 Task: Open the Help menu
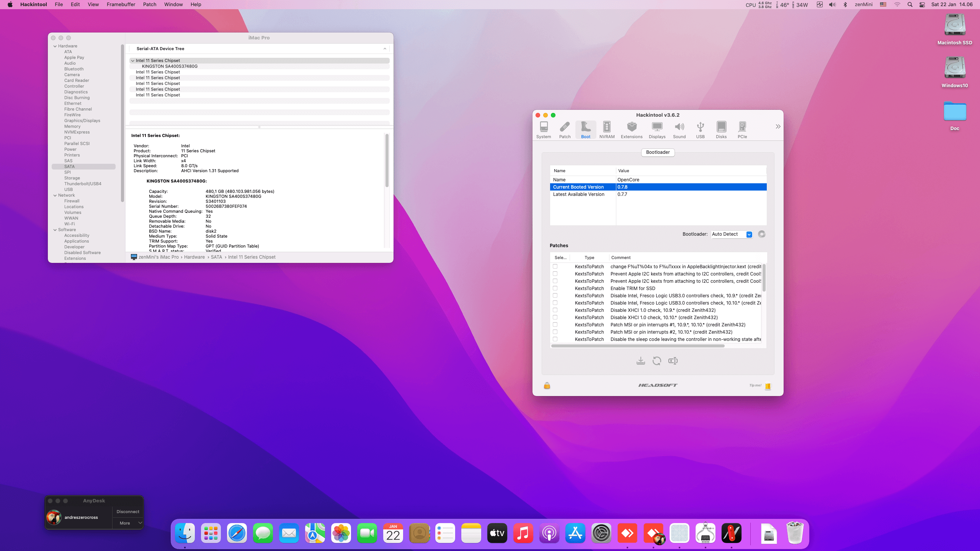[196, 5]
